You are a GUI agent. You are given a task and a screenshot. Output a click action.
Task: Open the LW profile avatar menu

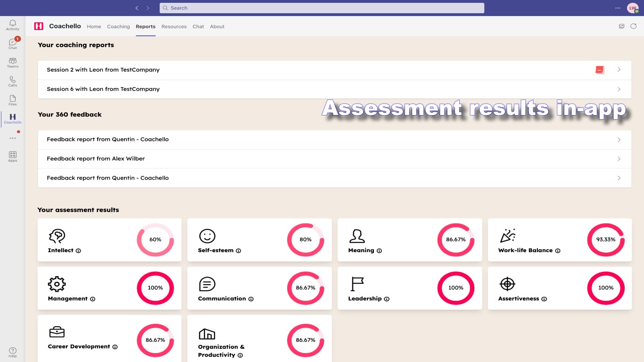click(x=632, y=8)
